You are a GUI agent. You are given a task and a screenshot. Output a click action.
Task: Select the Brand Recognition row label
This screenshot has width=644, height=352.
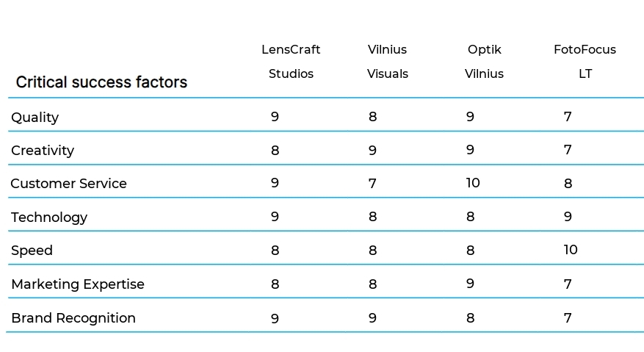tap(73, 318)
